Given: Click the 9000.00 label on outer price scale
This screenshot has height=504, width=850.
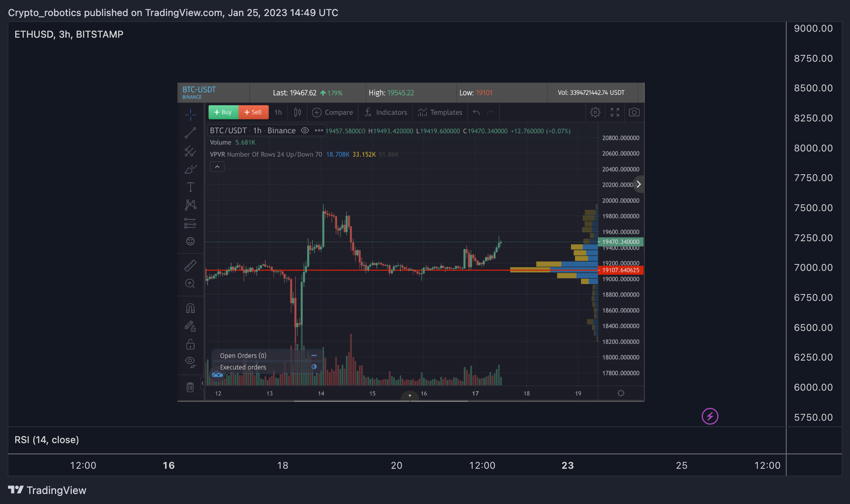Looking at the screenshot, I should tap(814, 28).
